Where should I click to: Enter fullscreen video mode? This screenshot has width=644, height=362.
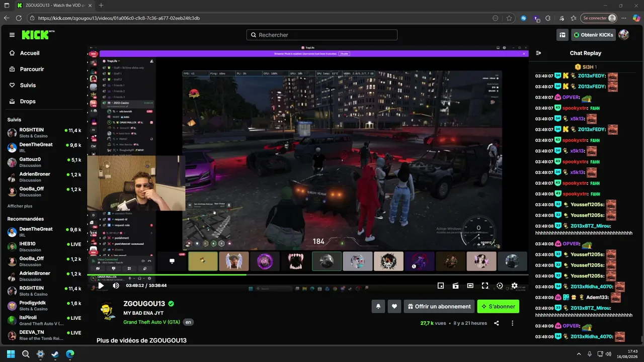(x=485, y=286)
